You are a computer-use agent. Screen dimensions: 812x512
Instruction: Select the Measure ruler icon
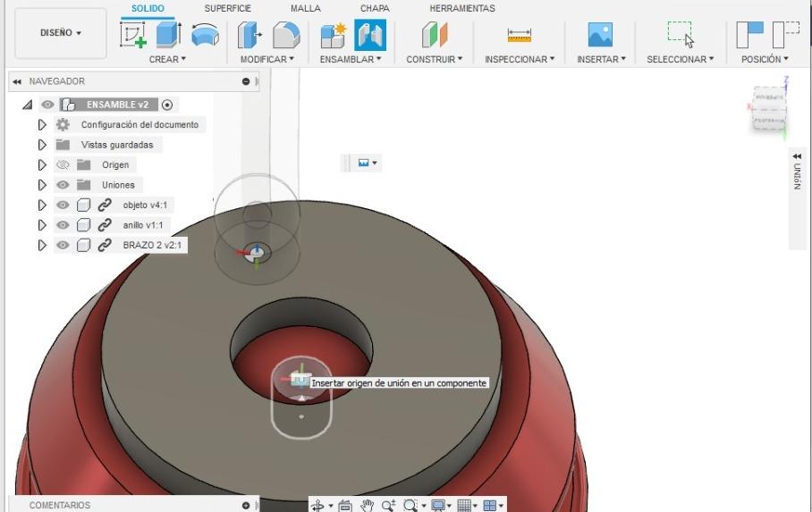520,35
